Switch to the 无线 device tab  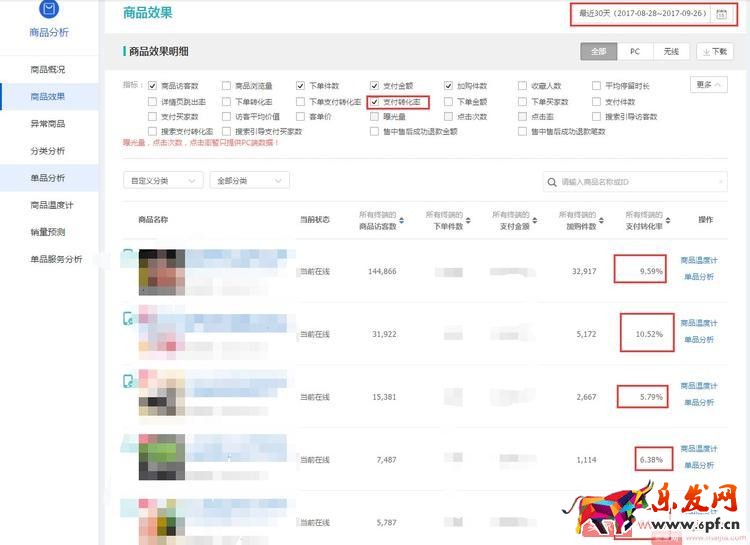[671, 51]
